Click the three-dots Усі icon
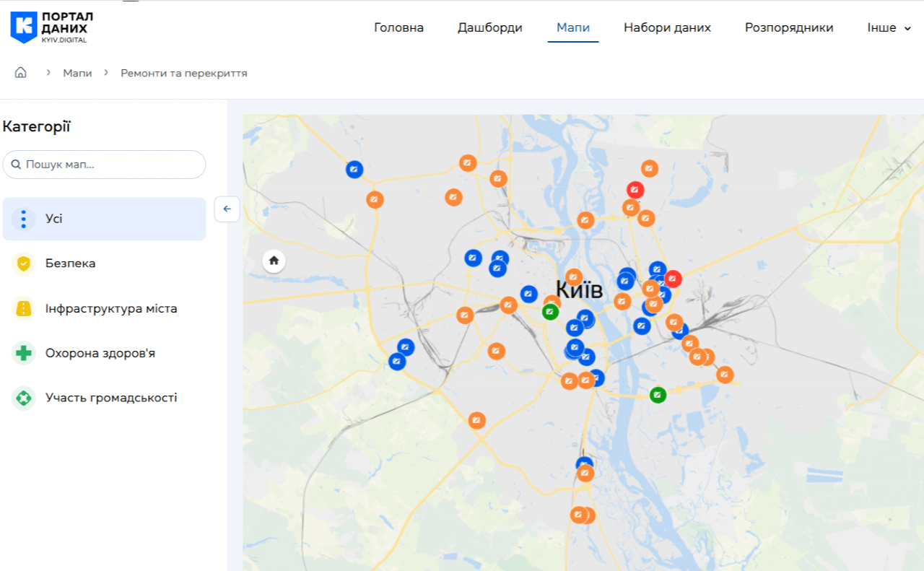The width and height of the screenshot is (924, 571). pos(24,219)
